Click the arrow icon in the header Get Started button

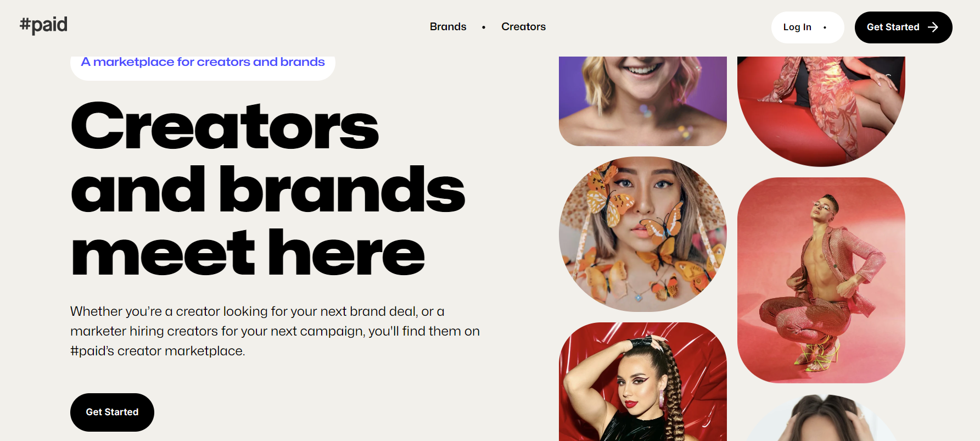[933, 27]
